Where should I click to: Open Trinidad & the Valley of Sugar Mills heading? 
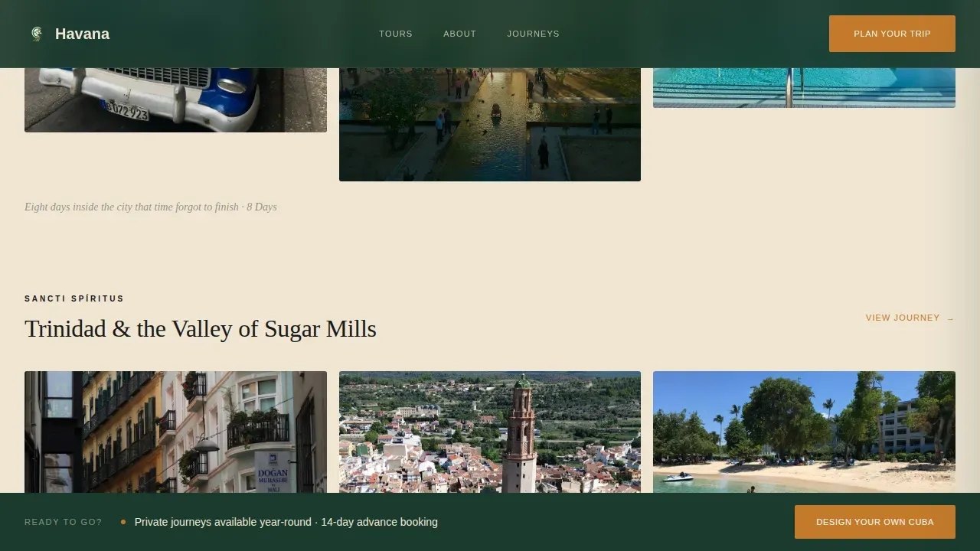click(201, 328)
